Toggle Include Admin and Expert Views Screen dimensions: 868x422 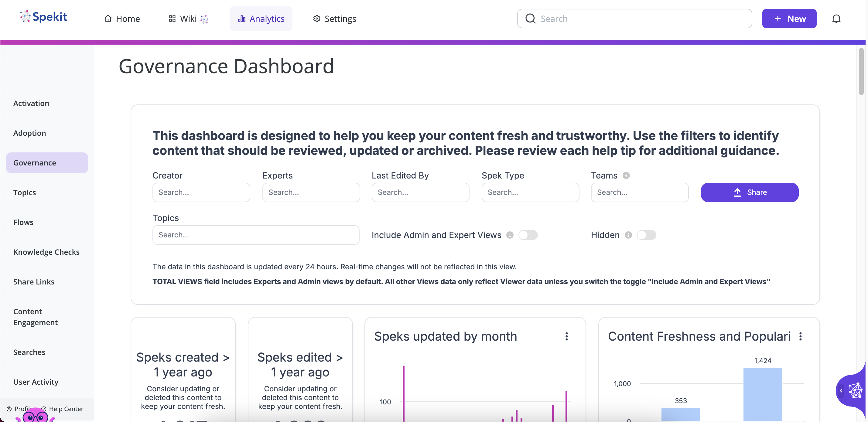528,235
